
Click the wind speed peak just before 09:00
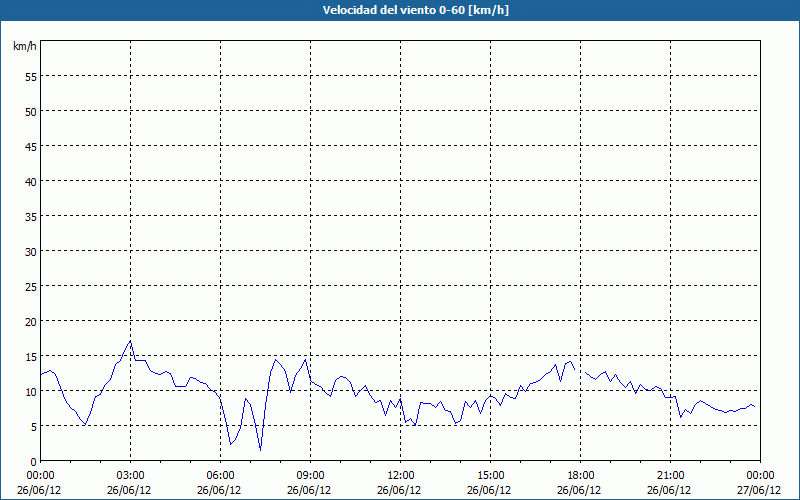tap(305, 360)
